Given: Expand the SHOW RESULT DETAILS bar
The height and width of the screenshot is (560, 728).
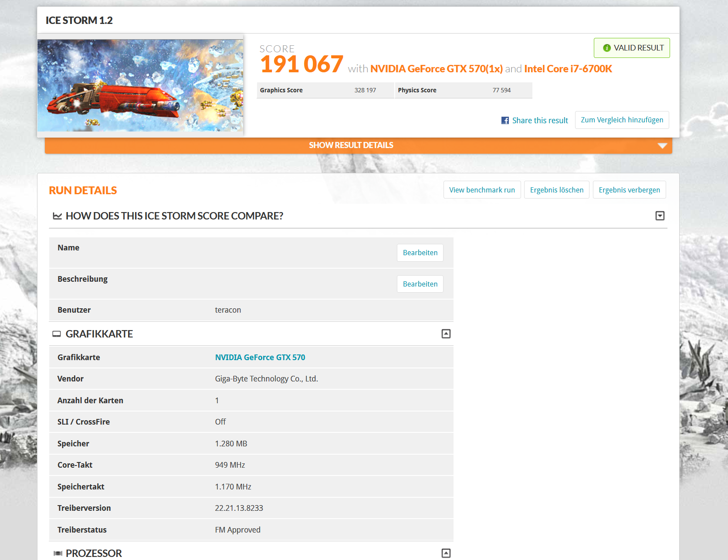Looking at the screenshot, I should [358, 145].
